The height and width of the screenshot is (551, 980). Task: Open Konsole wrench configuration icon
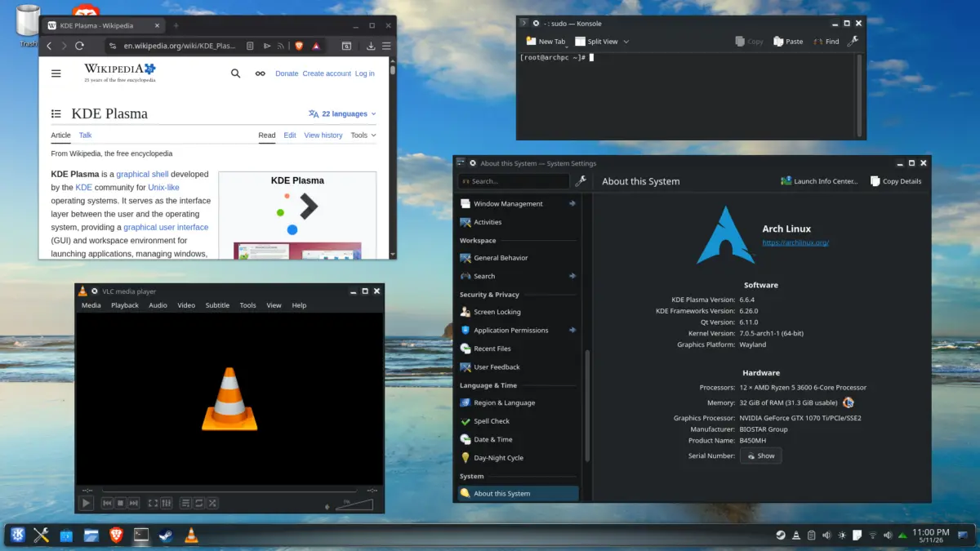tap(853, 41)
